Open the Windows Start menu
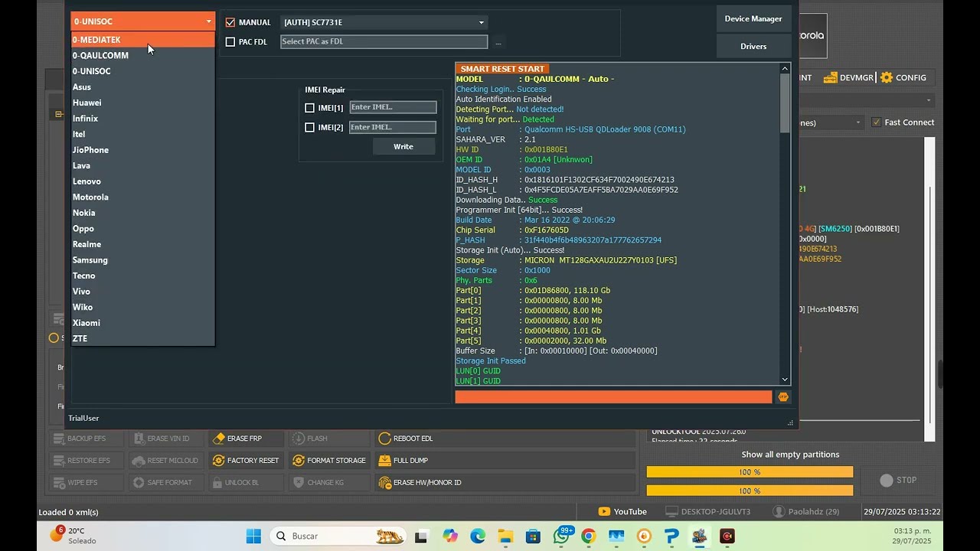This screenshot has height=551, width=980. click(x=253, y=536)
